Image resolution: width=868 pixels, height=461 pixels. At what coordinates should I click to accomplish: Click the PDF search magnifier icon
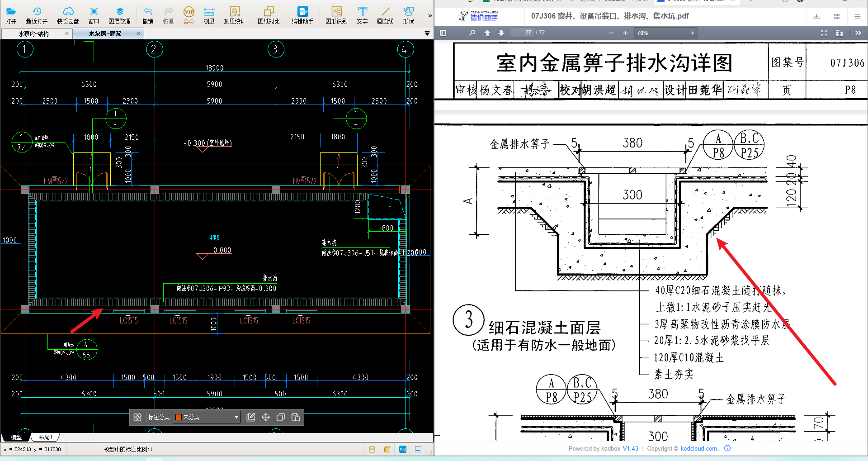(472, 33)
